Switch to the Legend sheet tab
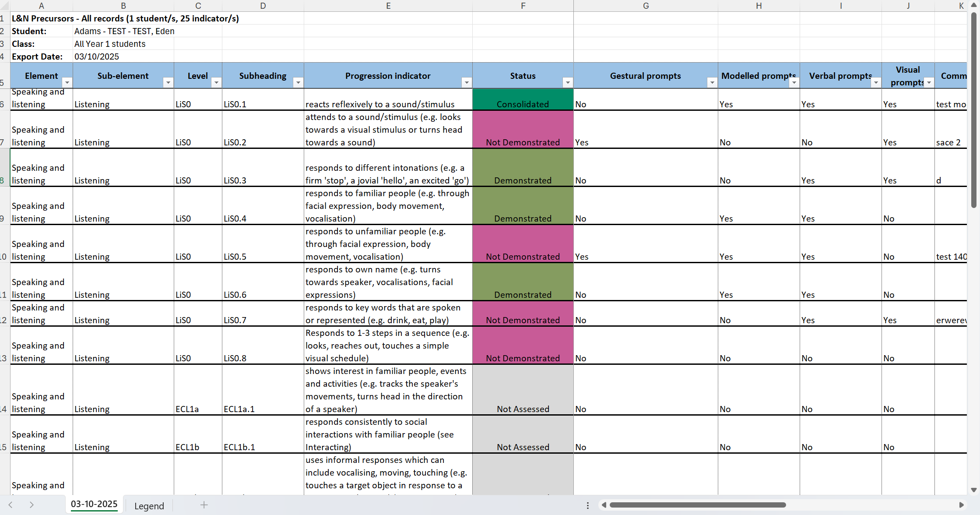This screenshot has width=980, height=515. [x=149, y=506]
